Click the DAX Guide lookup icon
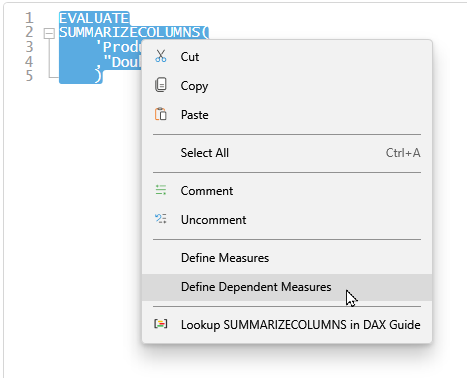This screenshot has height=378, width=467. pos(161,324)
